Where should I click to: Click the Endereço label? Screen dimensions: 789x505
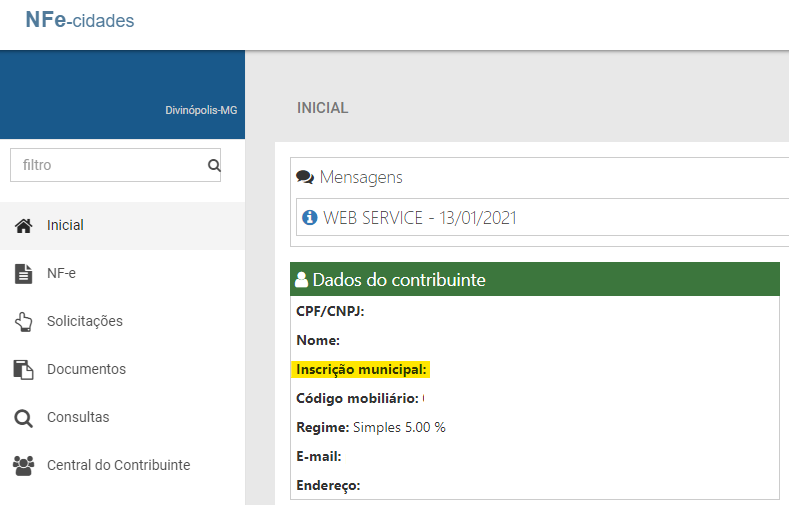tap(328, 486)
